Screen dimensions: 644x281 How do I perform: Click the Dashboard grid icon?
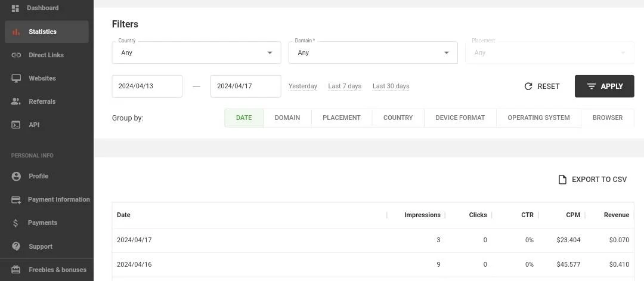(15, 8)
